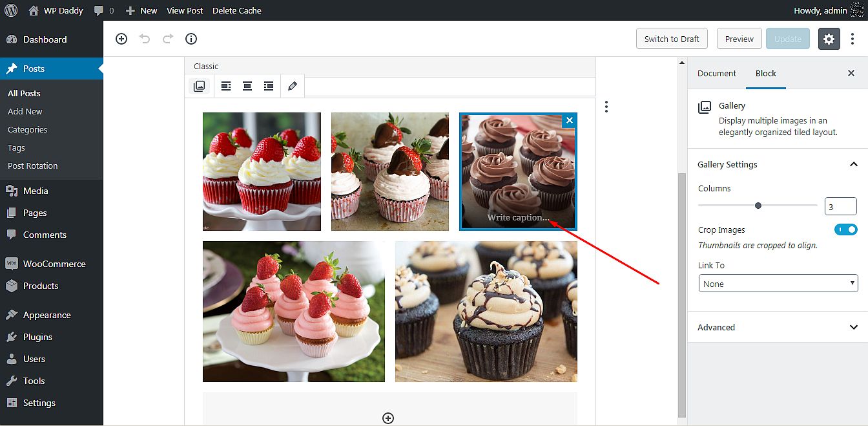Redo the last change
868x426 pixels.
pyautogui.click(x=168, y=39)
